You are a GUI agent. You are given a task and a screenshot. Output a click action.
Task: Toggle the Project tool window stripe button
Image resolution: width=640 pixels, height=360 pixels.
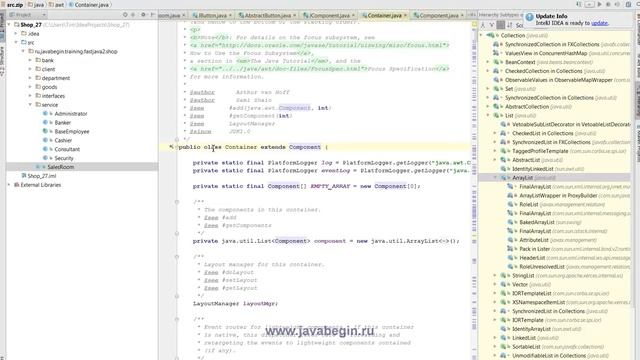coord(2,27)
